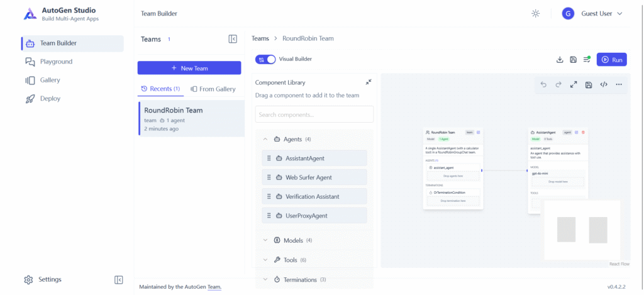Open the JSON code view icon
Image resolution: width=644 pixels, height=295 pixels.
[x=604, y=85]
